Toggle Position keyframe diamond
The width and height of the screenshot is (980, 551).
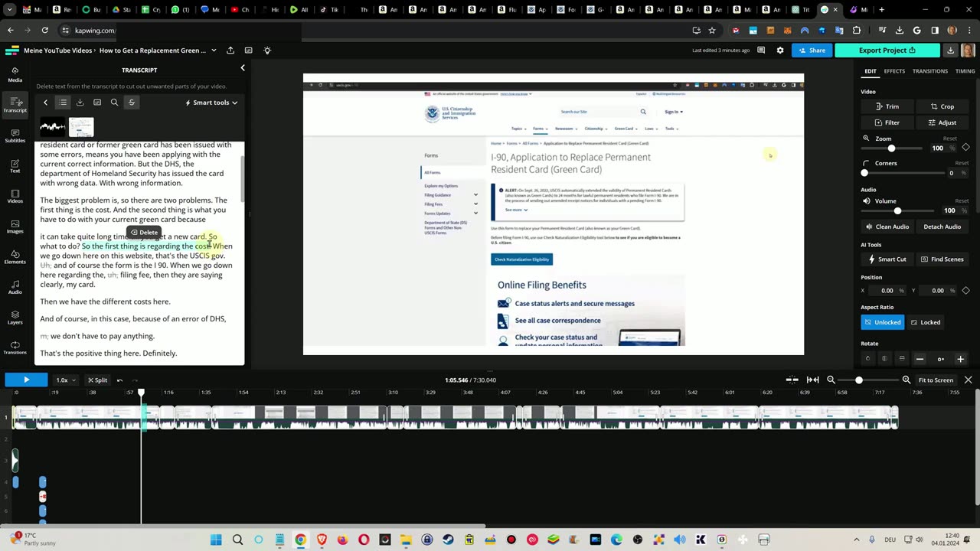(965, 291)
